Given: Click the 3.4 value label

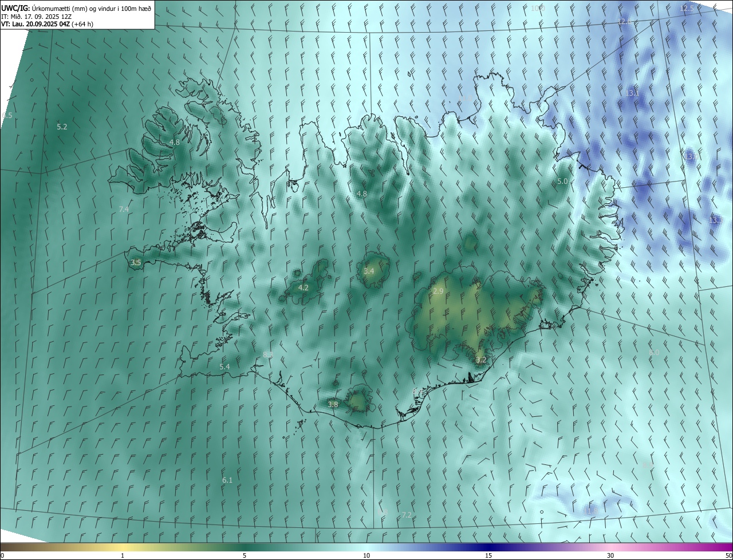Looking at the screenshot, I should (369, 271).
